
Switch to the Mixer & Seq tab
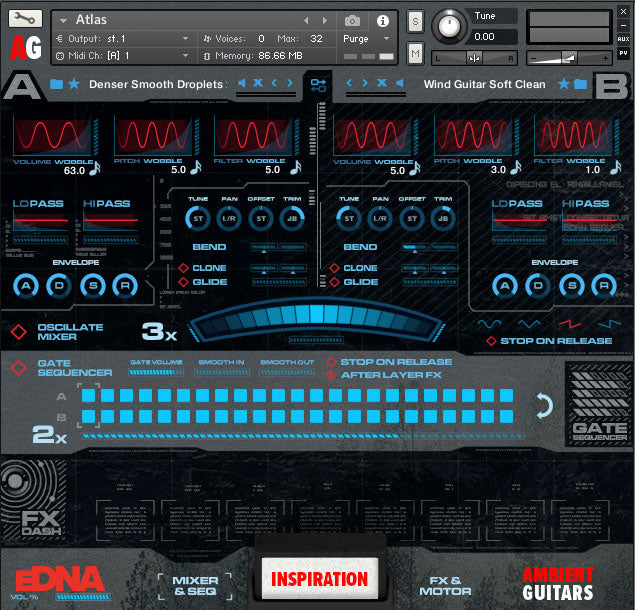[195, 585]
